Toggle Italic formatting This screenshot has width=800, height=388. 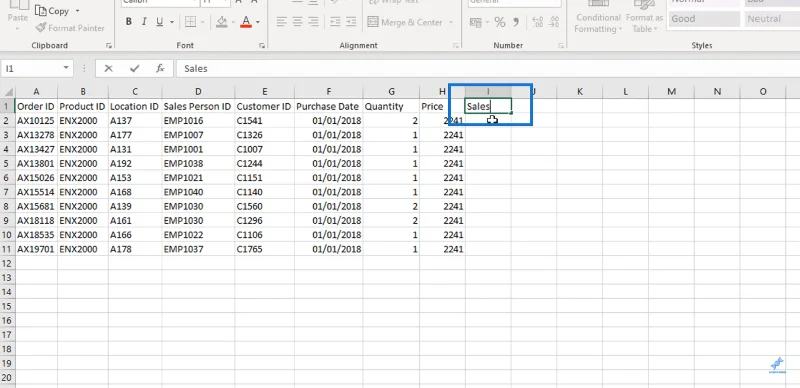pyautogui.click(x=144, y=22)
